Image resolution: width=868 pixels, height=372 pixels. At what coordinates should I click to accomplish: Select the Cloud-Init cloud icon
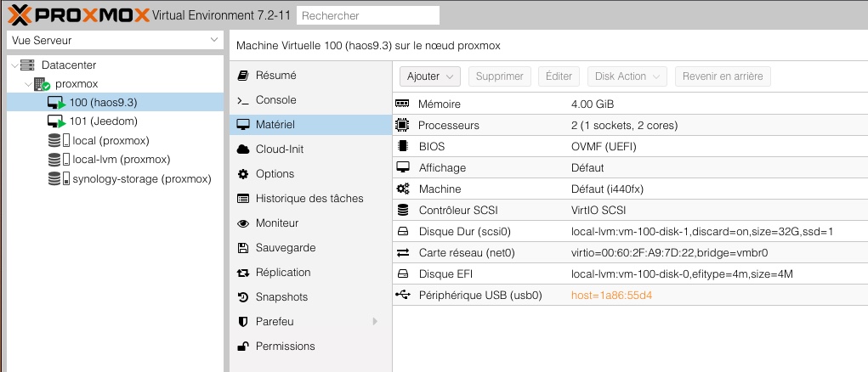coord(242,149)
